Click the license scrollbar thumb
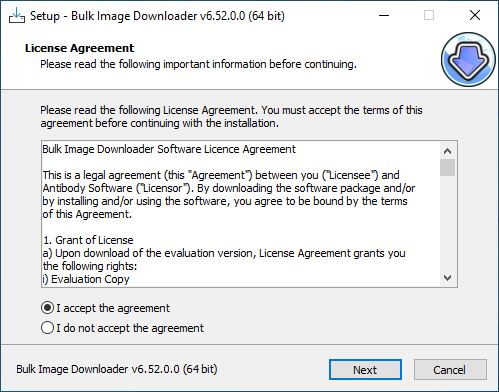The image size is (499, 392). [x=448, y=167]
